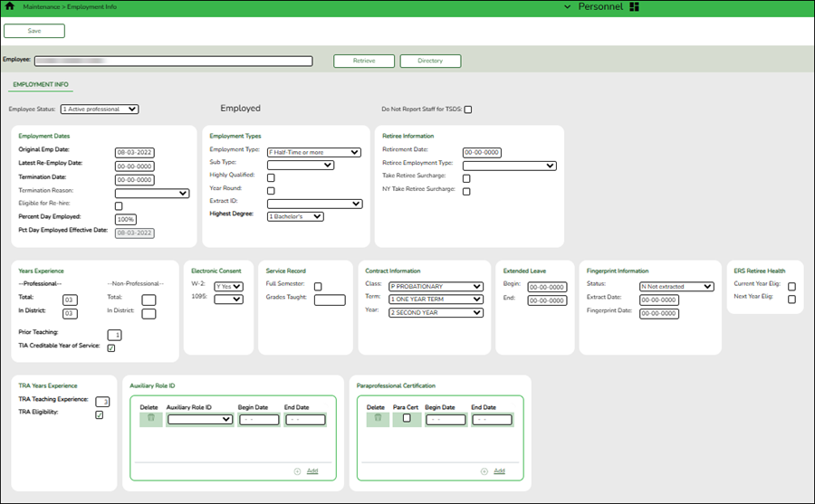Screen dimensions: 815x504
Task: Select the Employment Info tab
Action: click(x=41, y=84)
